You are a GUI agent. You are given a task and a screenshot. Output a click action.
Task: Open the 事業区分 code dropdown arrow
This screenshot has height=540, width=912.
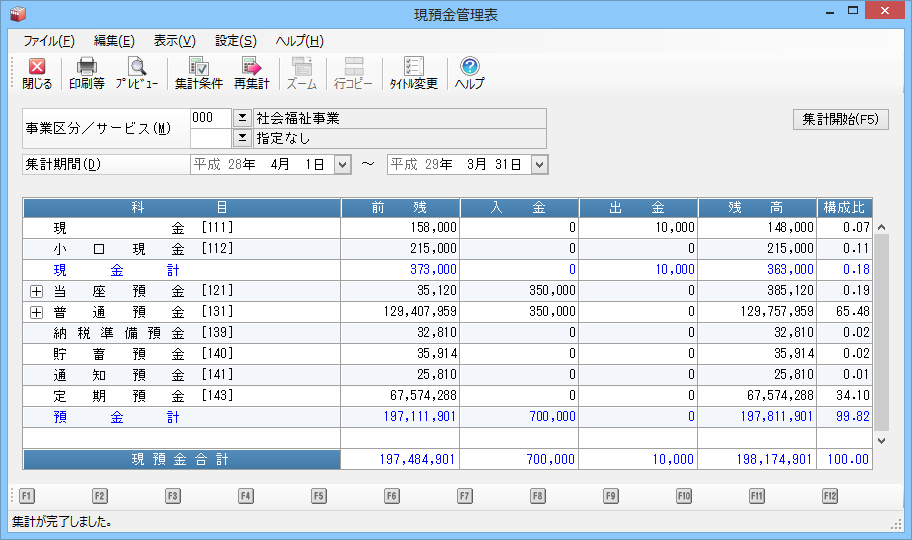[242, 118]
